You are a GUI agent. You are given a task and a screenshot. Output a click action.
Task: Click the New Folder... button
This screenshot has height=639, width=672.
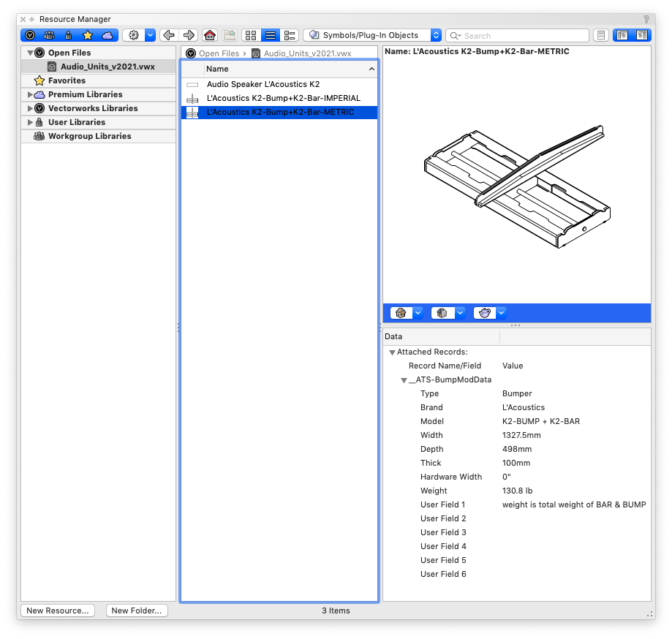coord(137,610)
